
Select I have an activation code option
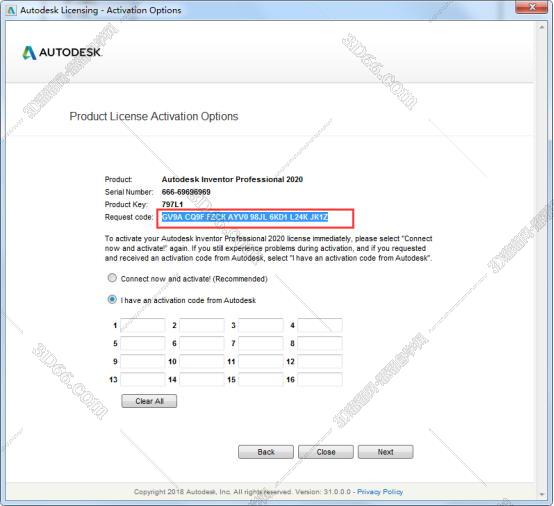tap(112, 300)
